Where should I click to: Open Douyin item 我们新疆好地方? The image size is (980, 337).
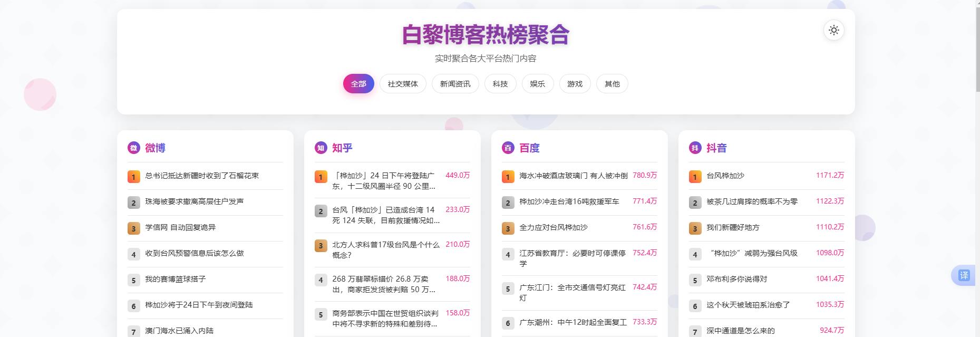[733, 227]
